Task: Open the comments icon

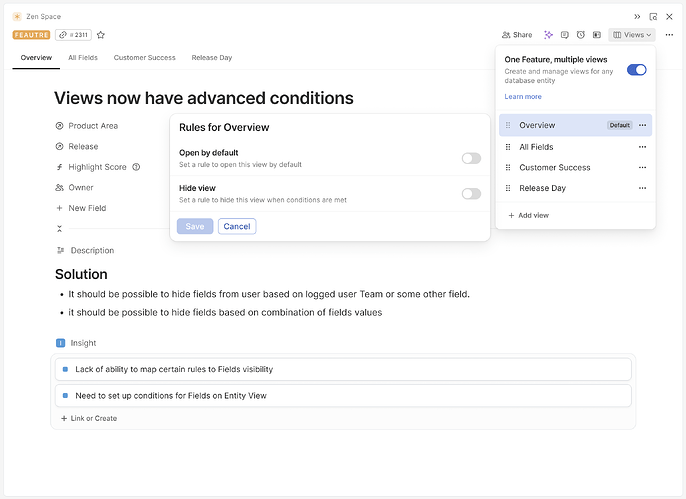Action: click(564, 35)
